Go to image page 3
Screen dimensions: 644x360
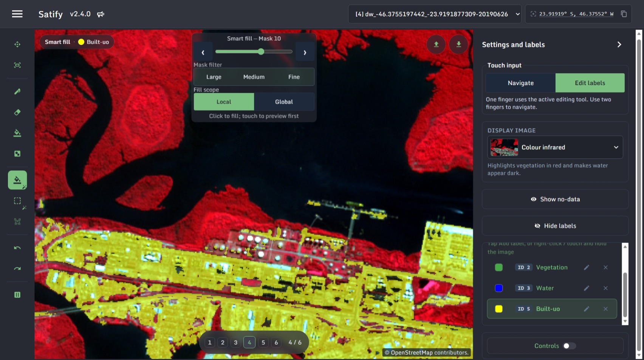click(236, 343)
